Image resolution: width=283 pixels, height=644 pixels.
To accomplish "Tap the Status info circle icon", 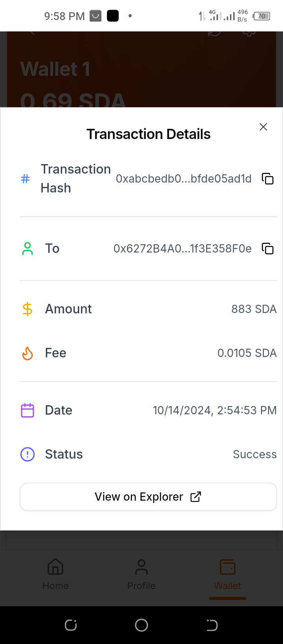I will [x=28, y=454].
